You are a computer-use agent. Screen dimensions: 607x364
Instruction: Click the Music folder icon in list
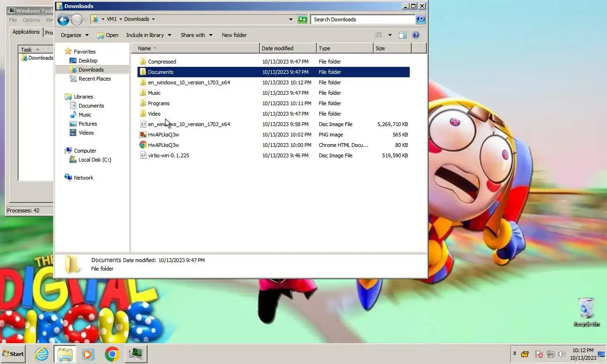pyautogui.click(x=143, y=93)
